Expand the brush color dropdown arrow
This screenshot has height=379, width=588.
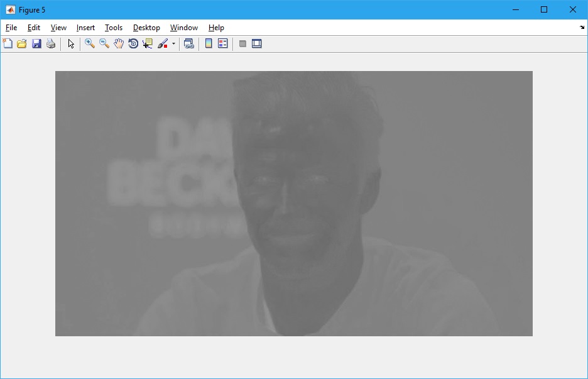point(173,44)
